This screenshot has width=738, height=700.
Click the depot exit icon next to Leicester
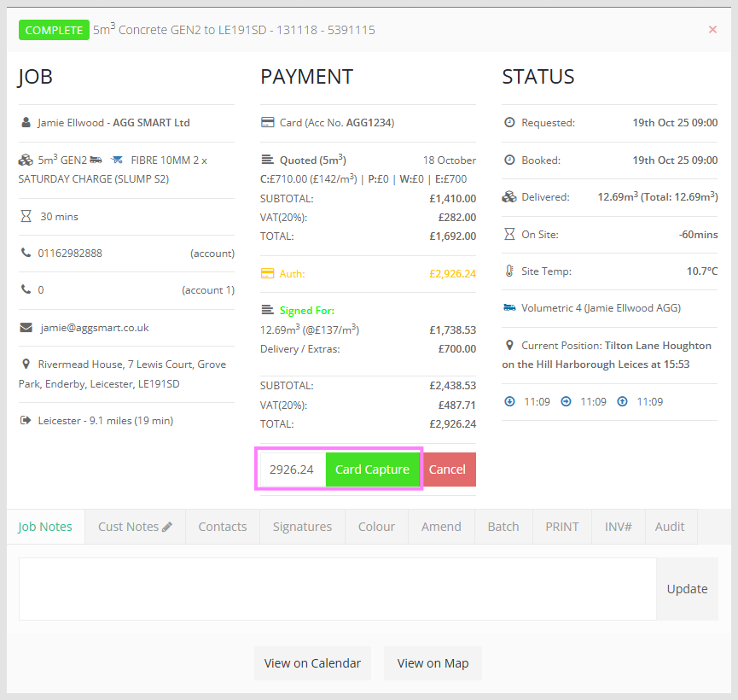click(26, 420)
